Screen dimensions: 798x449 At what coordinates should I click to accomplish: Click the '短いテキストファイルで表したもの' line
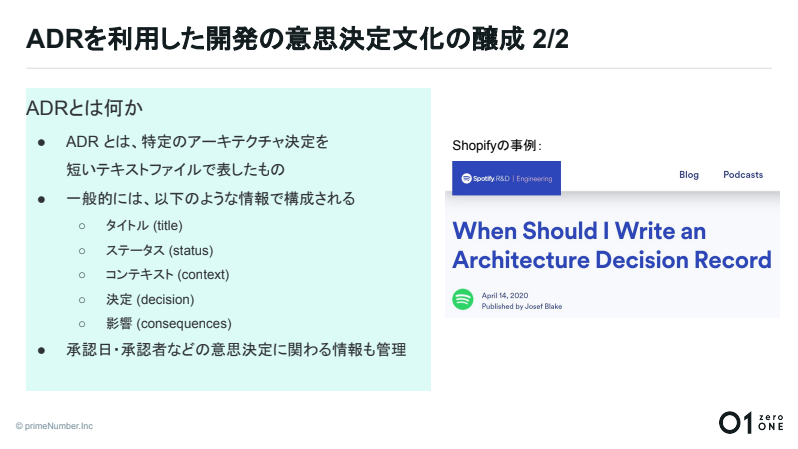click(x=175, y=169)
